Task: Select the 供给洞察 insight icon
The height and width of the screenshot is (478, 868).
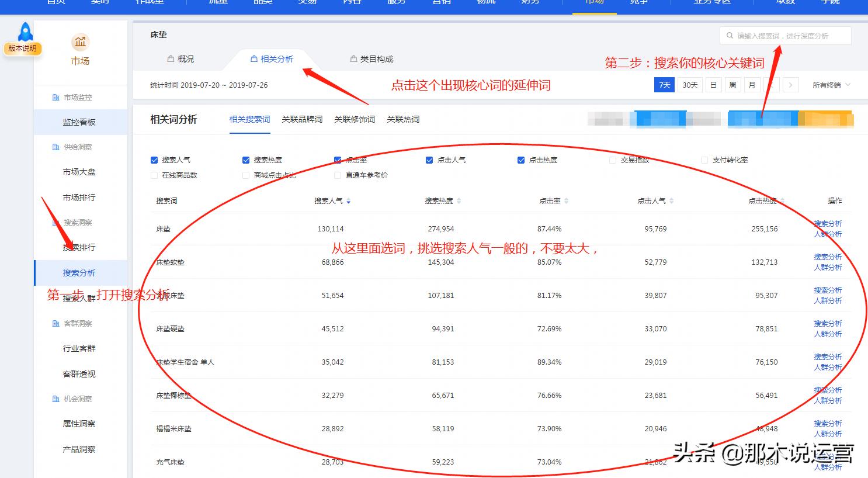Action: coord(55,147)
